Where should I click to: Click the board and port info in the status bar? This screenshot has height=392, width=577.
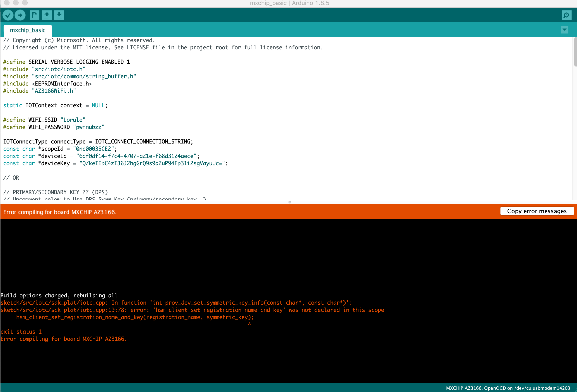point(508,388)
